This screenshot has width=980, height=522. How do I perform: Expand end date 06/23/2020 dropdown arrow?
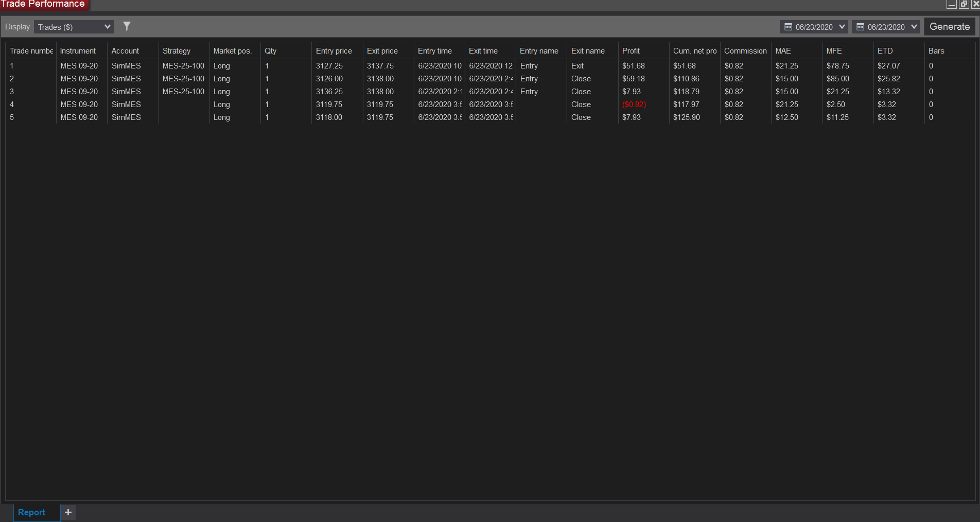click(914, 27)
